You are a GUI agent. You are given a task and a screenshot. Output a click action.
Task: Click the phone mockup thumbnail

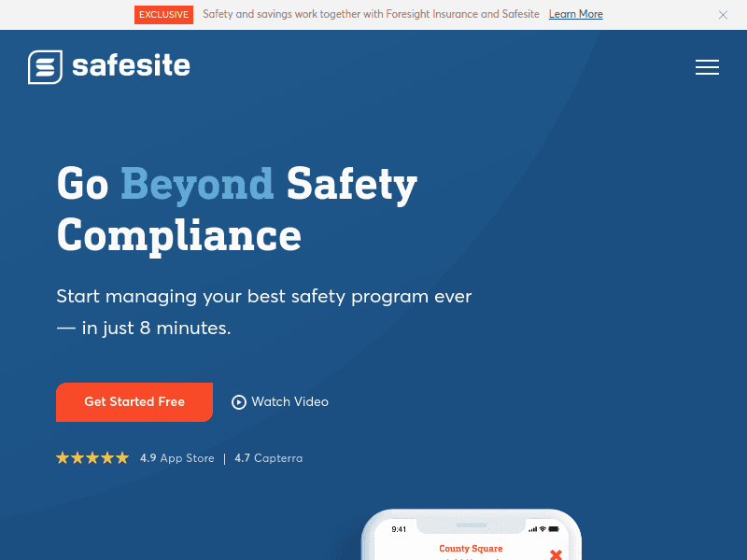click(471, 537)
